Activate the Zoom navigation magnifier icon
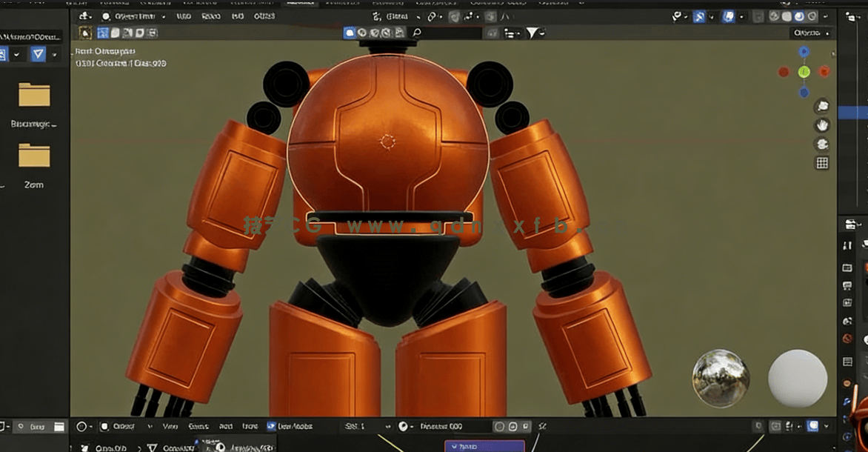The image size is (868, 452). click(821, 107)
